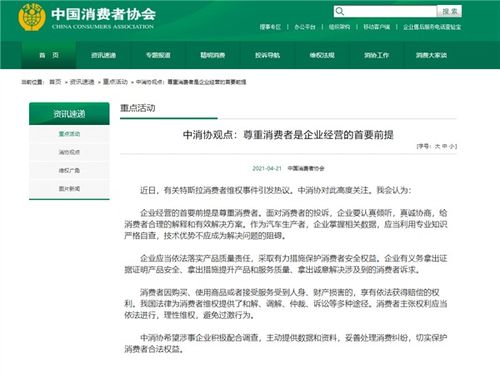Open 维权法规 in the navigation bar
Screen dimensions: 500x373
click(x=322, y=55)
